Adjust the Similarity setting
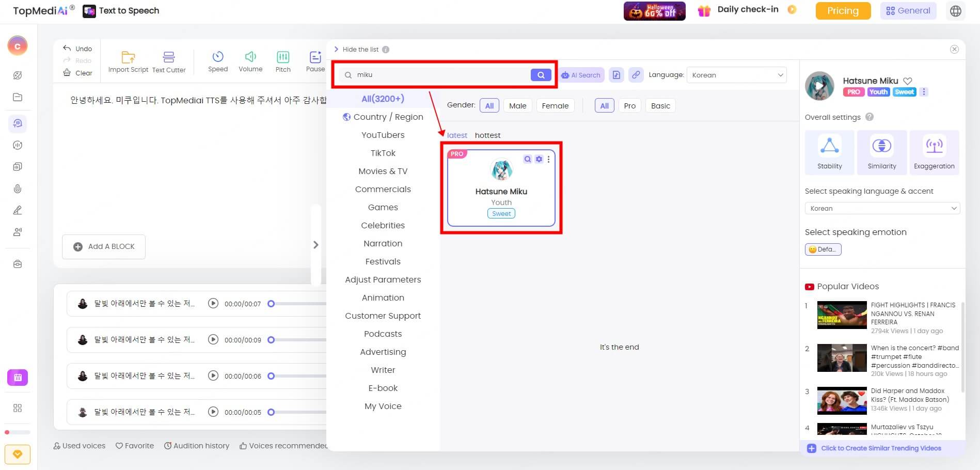980x470 pixels. [x=882, y=152]
